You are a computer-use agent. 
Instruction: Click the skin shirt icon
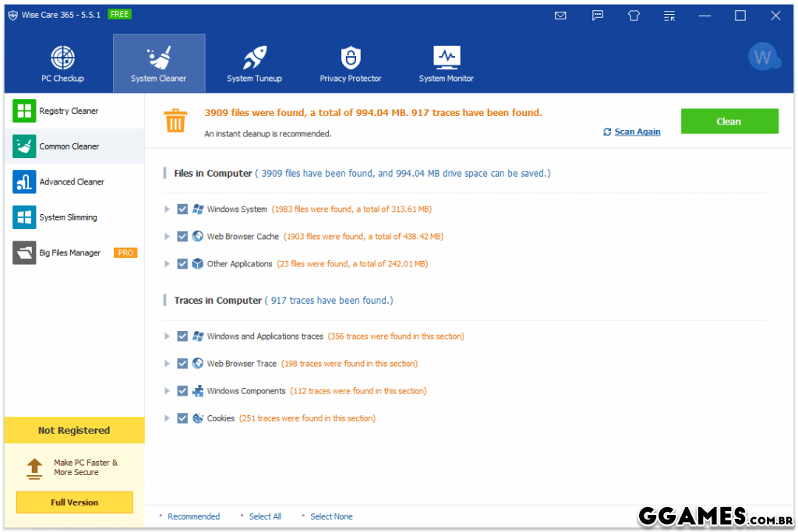[634, 16]
